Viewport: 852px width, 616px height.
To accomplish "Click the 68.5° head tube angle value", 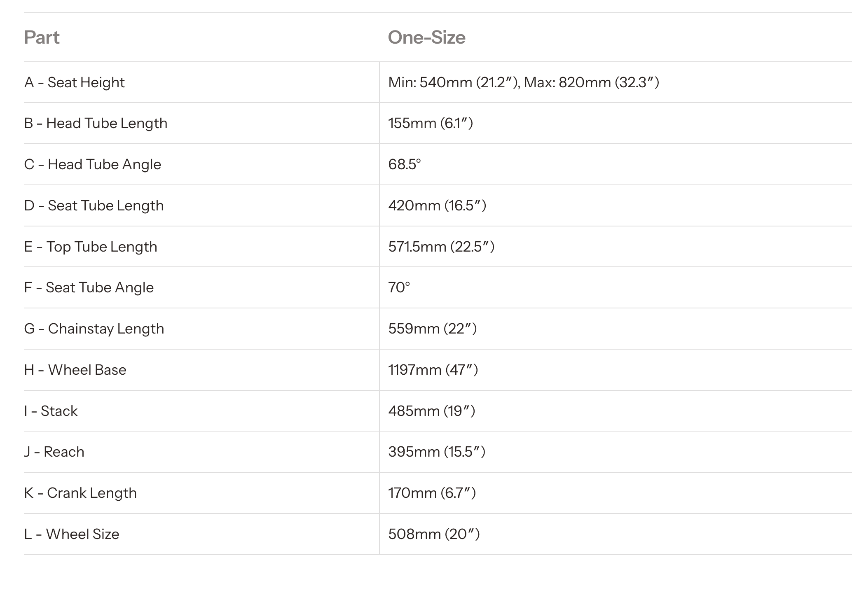I will coord(405,164).
